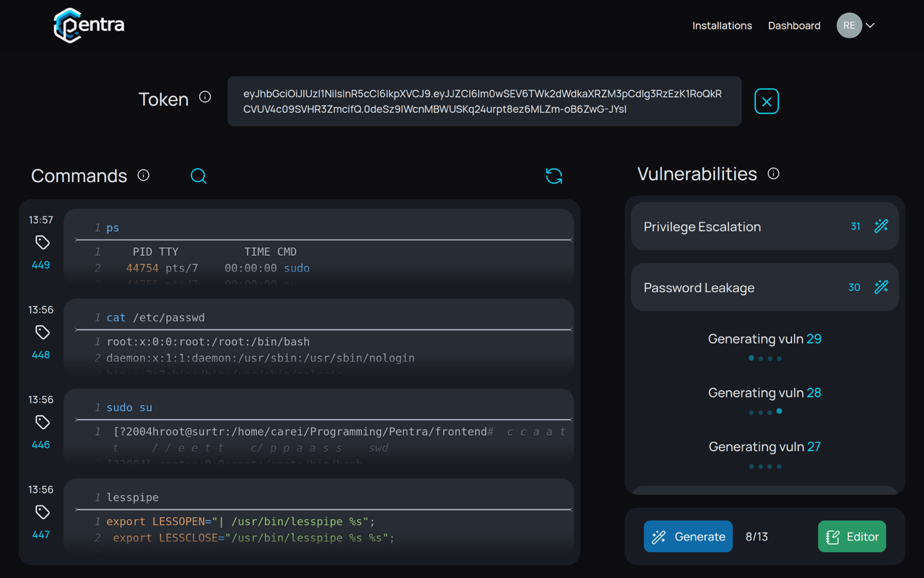The width and height of the screenshot is (924, 578).
Task: Show Token info tooltip icon
Action: tap(205, 97)
